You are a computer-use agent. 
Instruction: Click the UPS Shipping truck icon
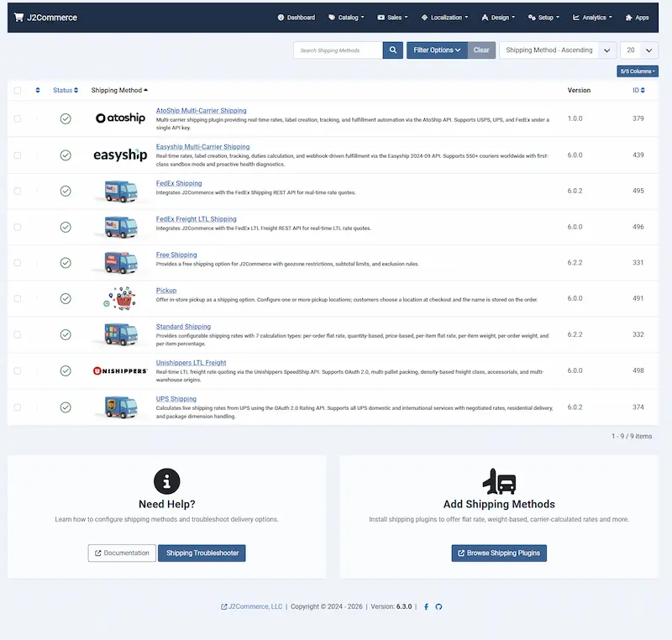(x=121, y=407)
